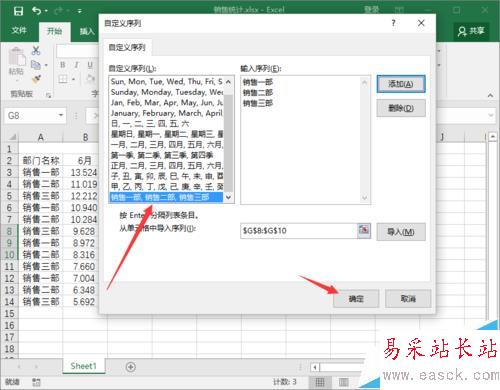Click the custom list scroll up arrow
Screen dimensions: 500x390
coord(228,81)
